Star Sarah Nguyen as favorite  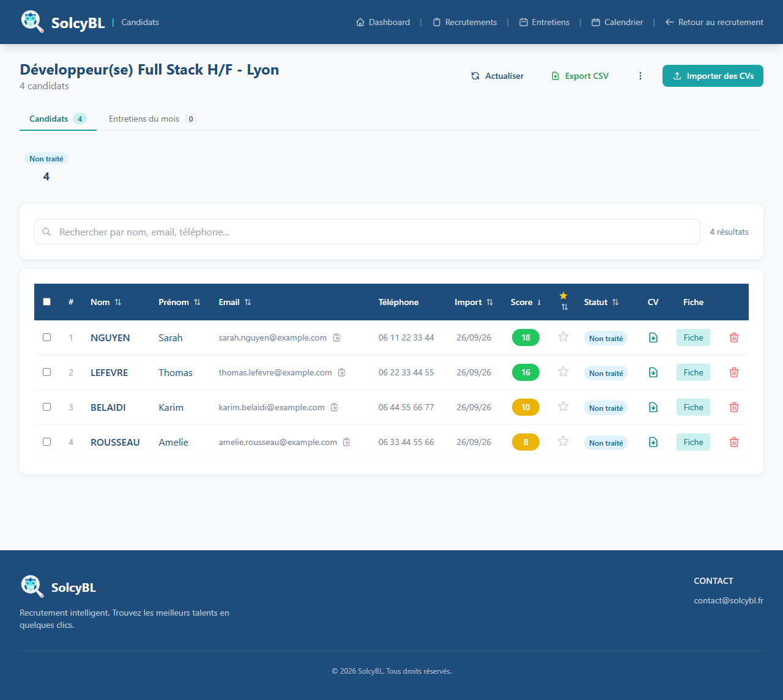[x=563, y=337]
